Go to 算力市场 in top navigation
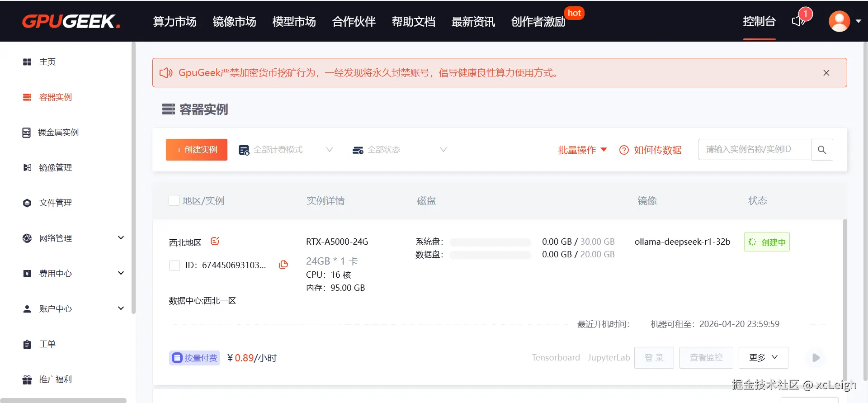The height and width of the screenshot is (403, 868). [175, 21]
